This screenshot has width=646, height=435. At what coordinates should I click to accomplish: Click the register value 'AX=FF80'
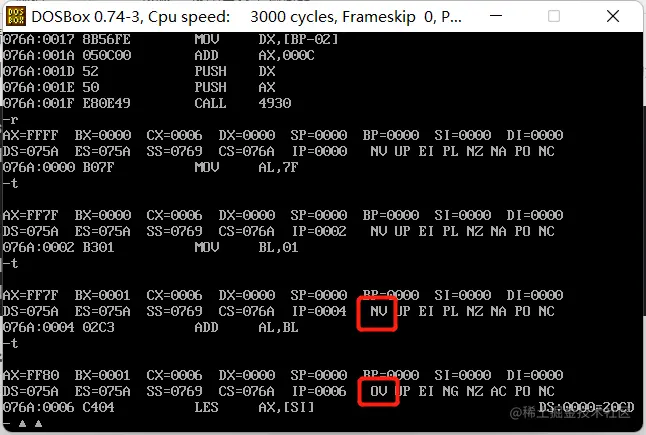click(30, 375)
